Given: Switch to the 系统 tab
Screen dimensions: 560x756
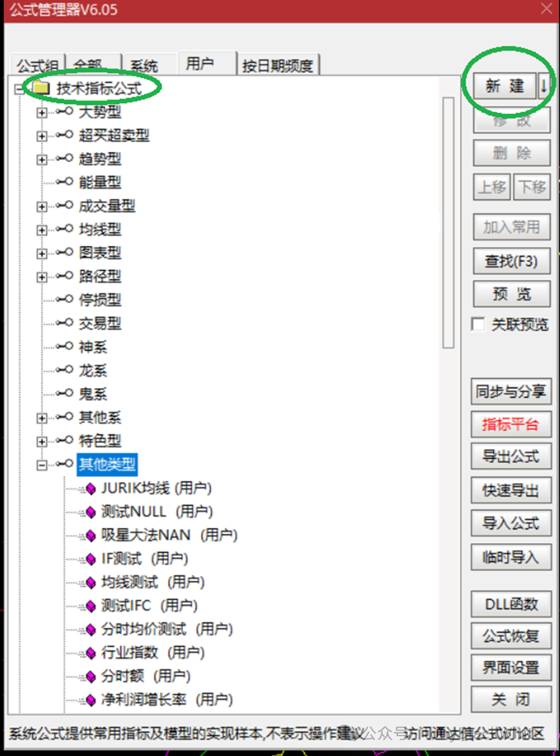Looking at the screenshot, I should pos(150,65).
